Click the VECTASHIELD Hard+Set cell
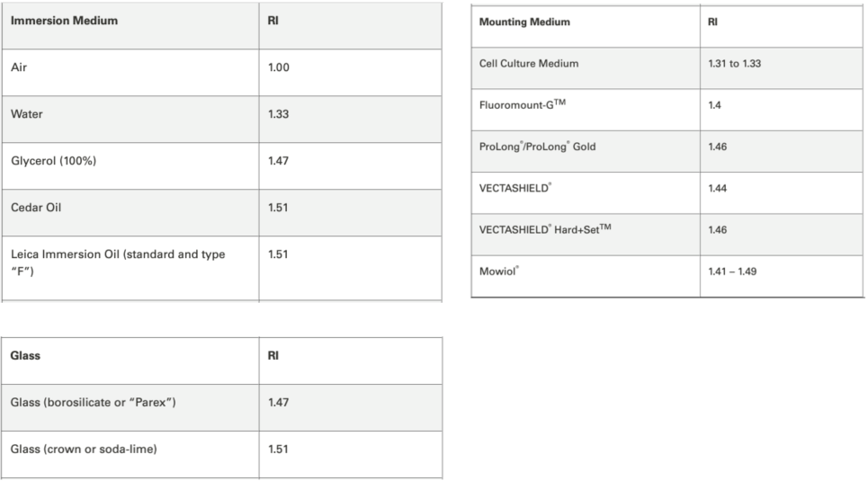 point(544,229)
